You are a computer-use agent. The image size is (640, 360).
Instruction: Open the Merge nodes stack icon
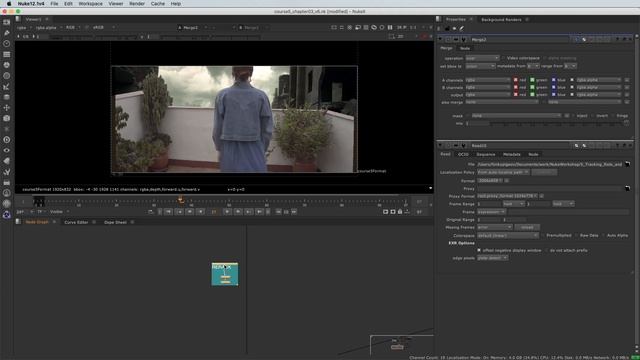pyautogui.click(x=7, y=97)
